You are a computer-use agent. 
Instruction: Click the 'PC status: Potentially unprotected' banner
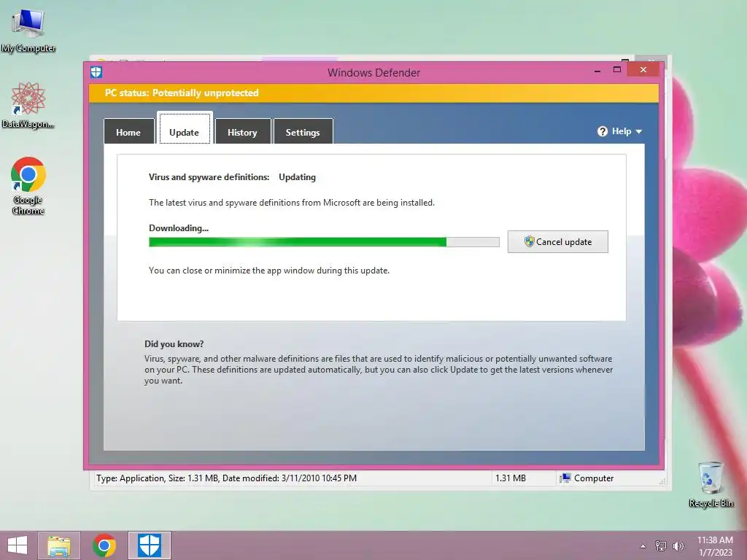[373, 93]
